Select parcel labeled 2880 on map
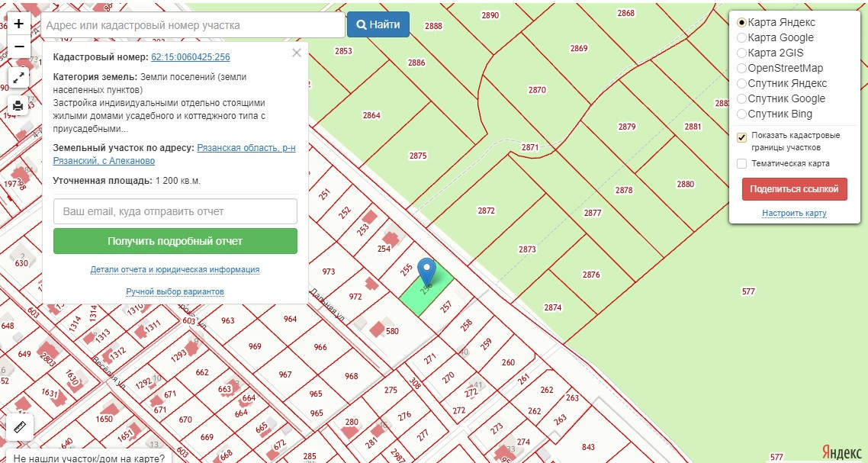The width and height of the screenshot is (868, 463). [x=685, y=184]
